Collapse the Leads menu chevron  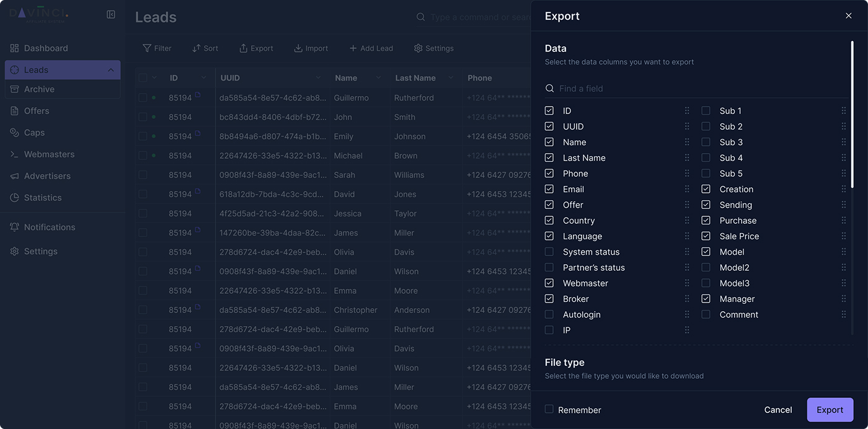pyautogui.click(x=111, y=70)
